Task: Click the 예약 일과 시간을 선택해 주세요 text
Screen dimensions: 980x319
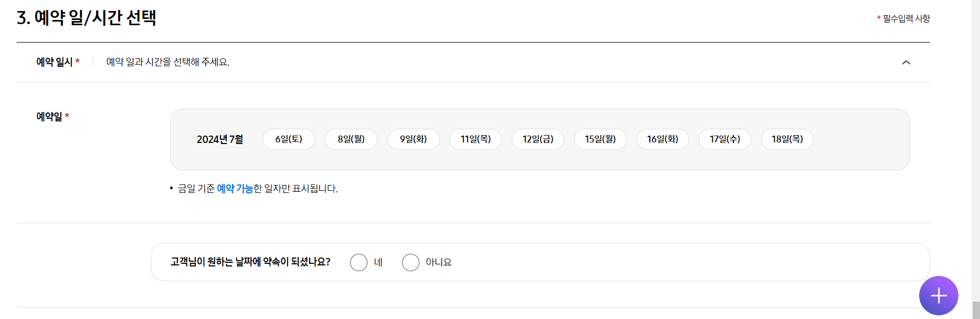Action: [168, 62]
